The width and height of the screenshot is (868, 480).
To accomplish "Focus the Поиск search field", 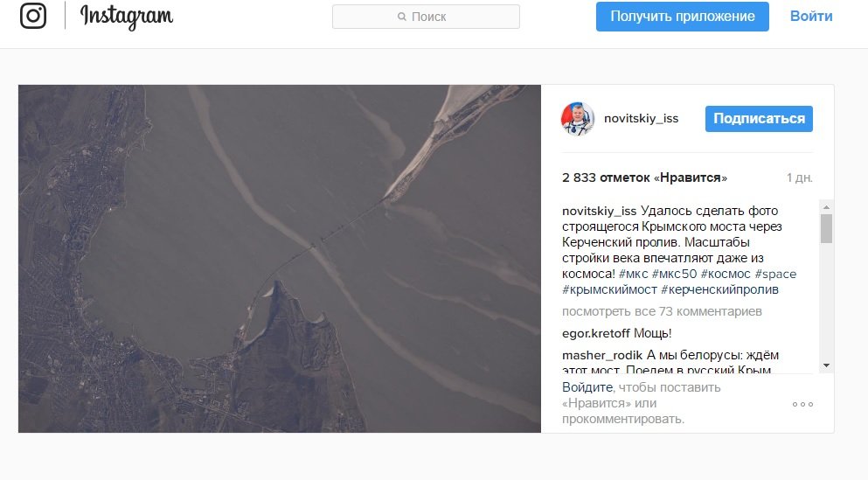I will tap(426, 17).
